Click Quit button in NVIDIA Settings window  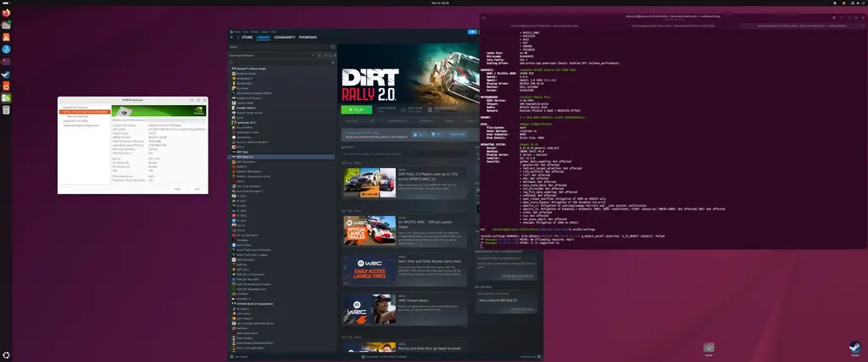(197, 189)
